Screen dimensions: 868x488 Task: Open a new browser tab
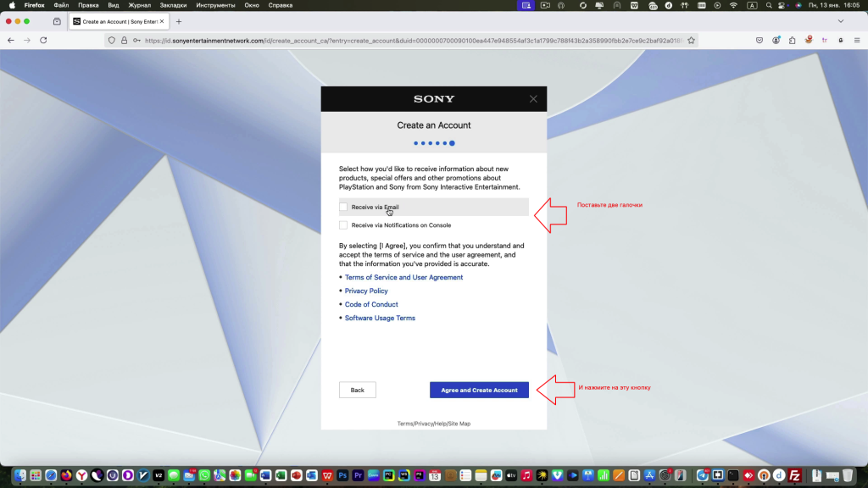point(179,21)
